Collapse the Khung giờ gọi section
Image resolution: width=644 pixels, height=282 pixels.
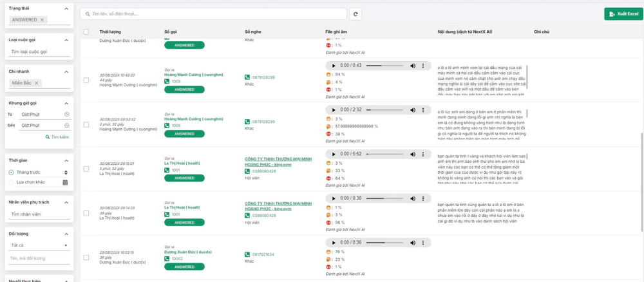(x=66, y=103)
